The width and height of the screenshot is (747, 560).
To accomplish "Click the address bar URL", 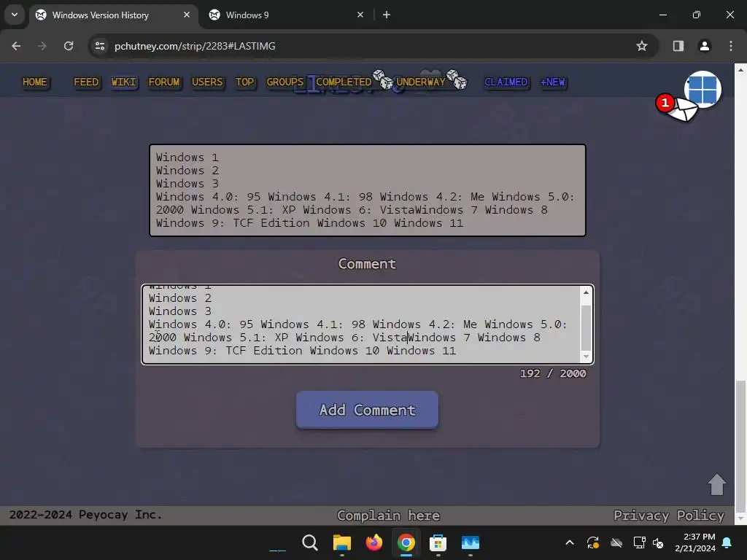I will pyautogui.click(x=195, y=46).
